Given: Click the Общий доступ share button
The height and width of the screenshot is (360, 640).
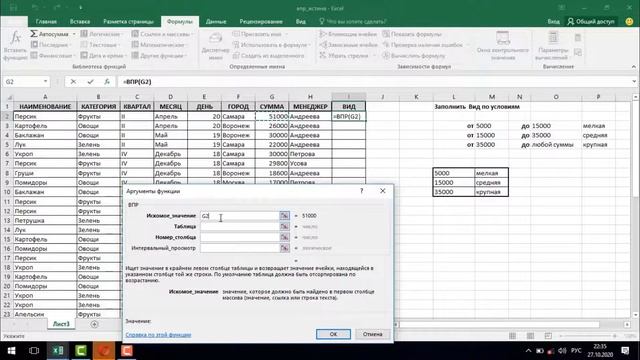Looking at the screenshot, I should 591,21.
